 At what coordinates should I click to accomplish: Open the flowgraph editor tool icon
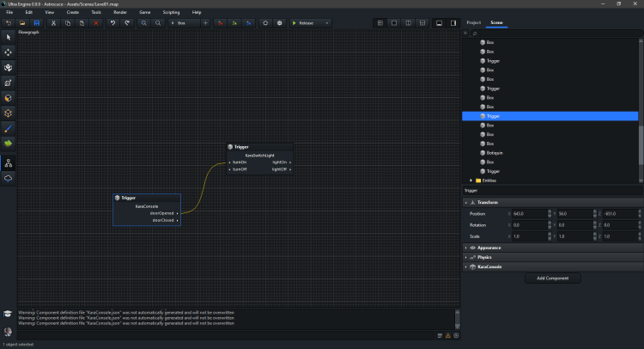click(9, 162)
